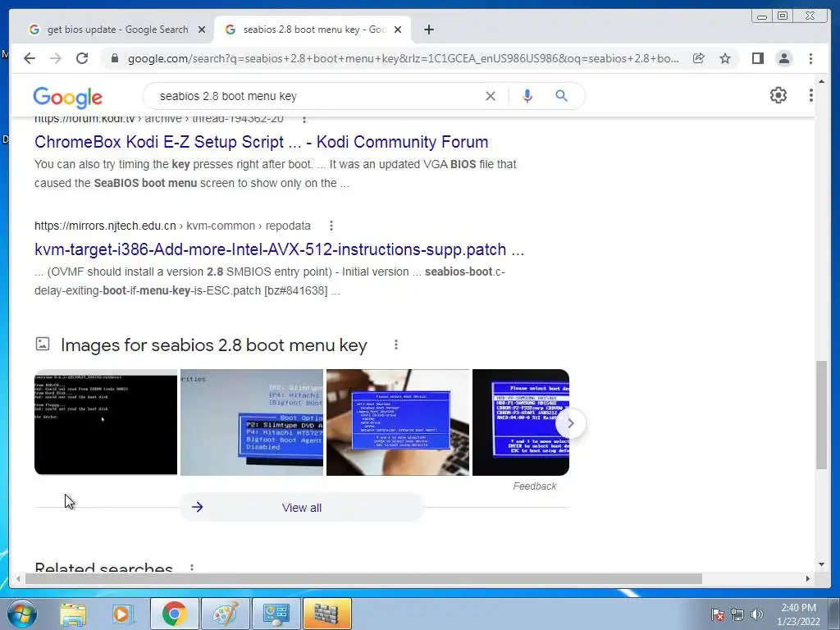This screenshot has width=840, height=630.
Task: Open the firewall brick-wall taskbar item
Action: pyautogui.click(x=326, y=614)
